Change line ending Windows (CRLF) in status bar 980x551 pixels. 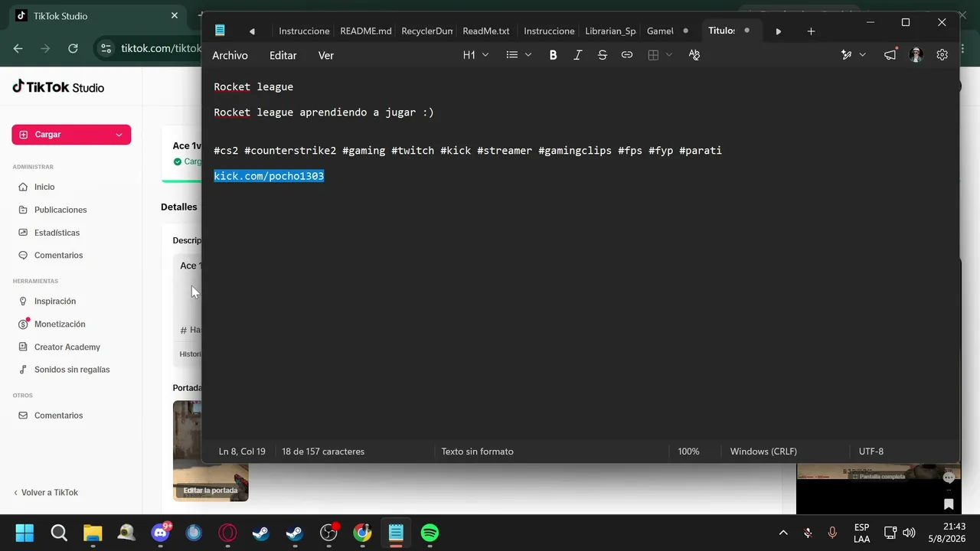[x=763, y=452]
